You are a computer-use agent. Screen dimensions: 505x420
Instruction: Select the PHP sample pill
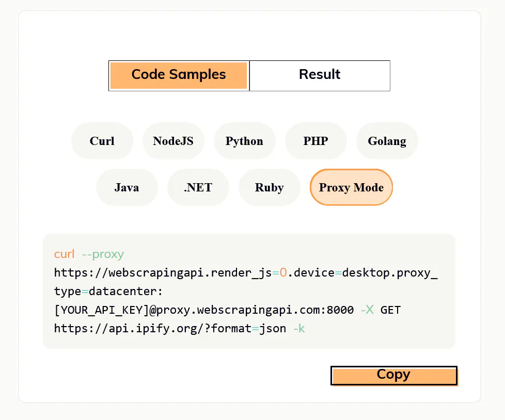(315, 140)
